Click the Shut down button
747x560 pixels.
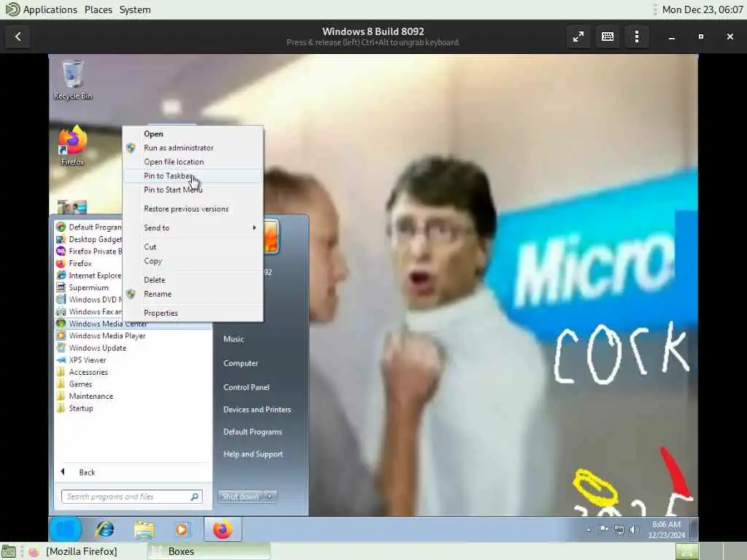click(x=240, y=497)
